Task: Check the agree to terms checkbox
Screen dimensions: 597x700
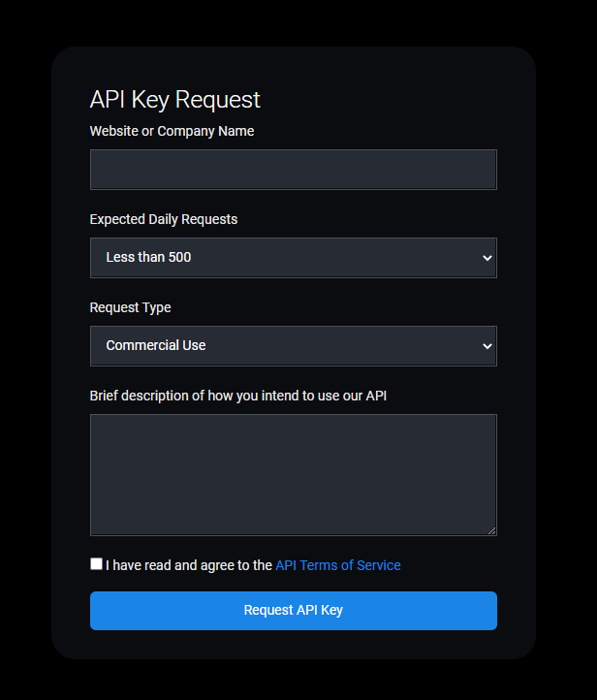Action: (x=96, y=564)
